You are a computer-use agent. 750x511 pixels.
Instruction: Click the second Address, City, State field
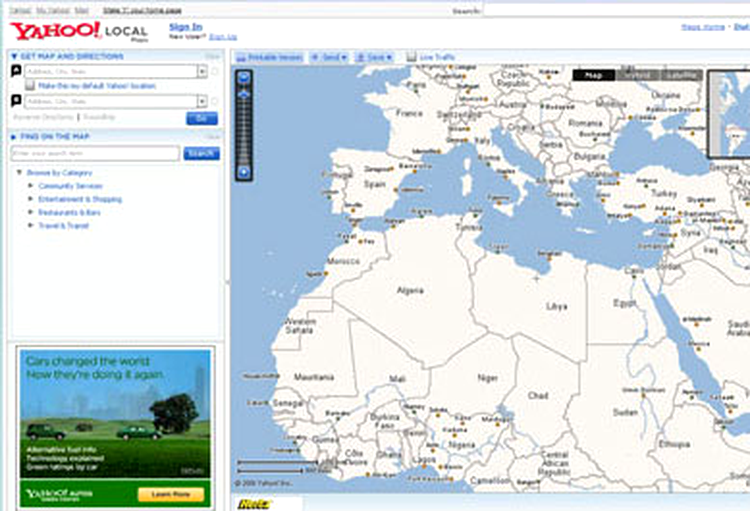[x=111, y=101]
